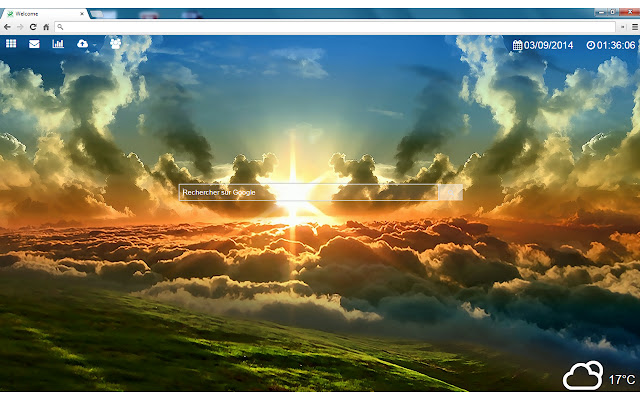
Task: Click the small extension icon beside the hamburger menu
Action: [622, 27]
